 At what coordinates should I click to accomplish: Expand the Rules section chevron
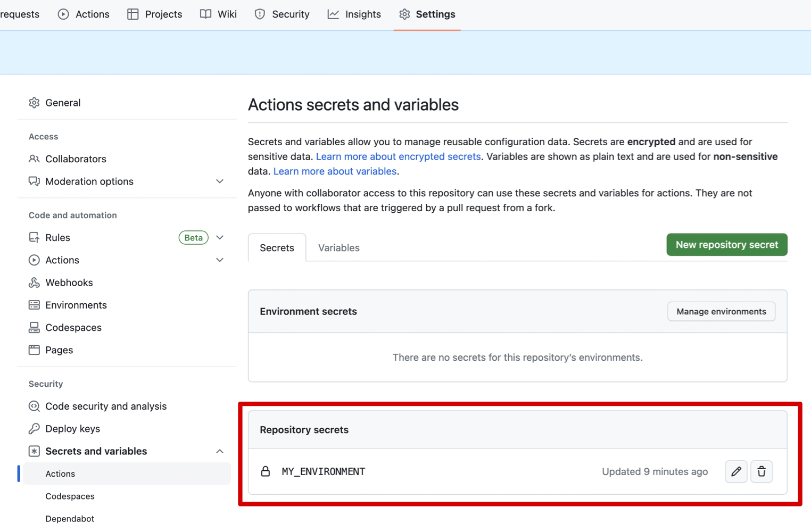pos(220,238)
